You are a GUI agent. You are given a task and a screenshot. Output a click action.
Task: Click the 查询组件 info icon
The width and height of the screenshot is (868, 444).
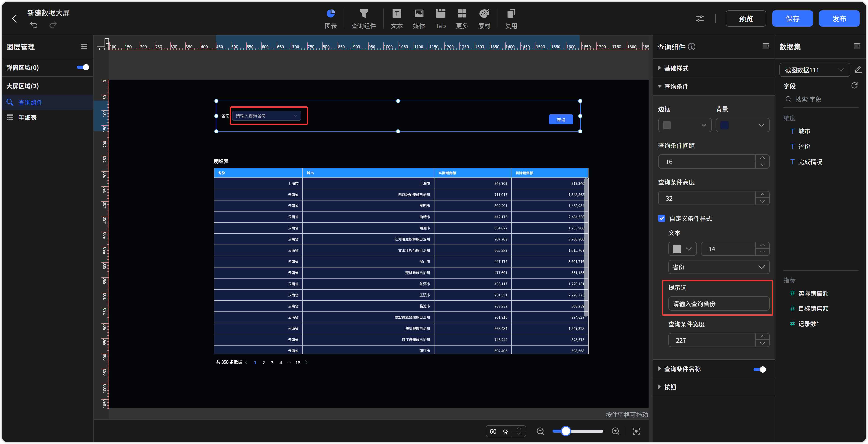pos(691,47)
